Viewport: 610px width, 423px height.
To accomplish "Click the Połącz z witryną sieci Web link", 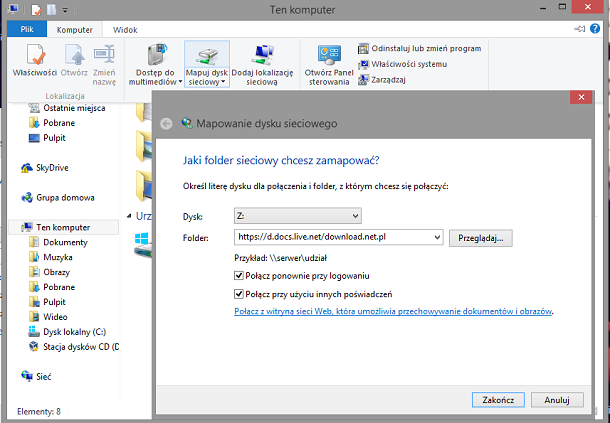I will 393,311.
